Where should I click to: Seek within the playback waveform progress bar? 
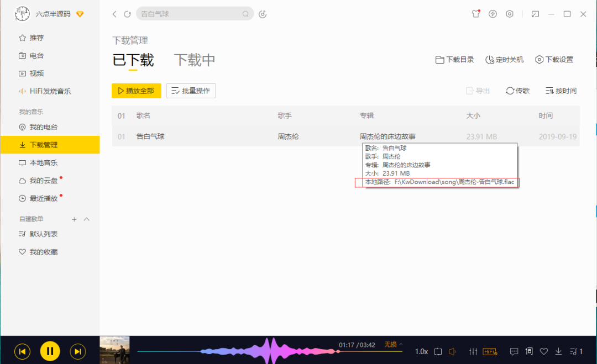pos(270,351)
